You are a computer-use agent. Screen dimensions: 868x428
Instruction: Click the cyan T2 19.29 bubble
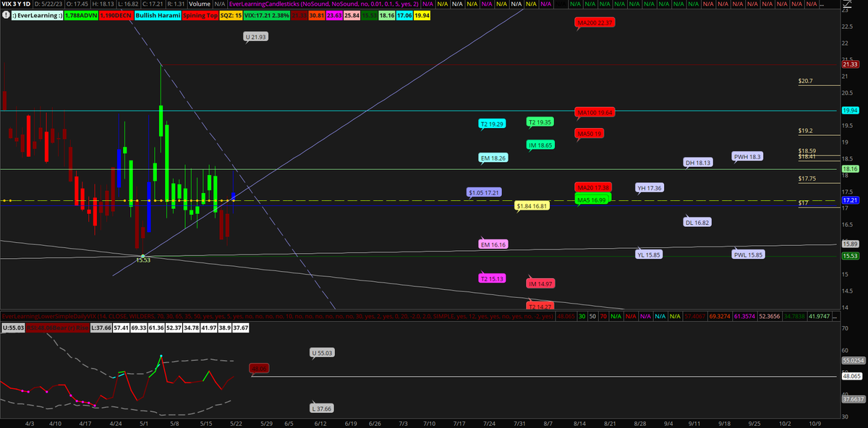[x=492, y=124]
